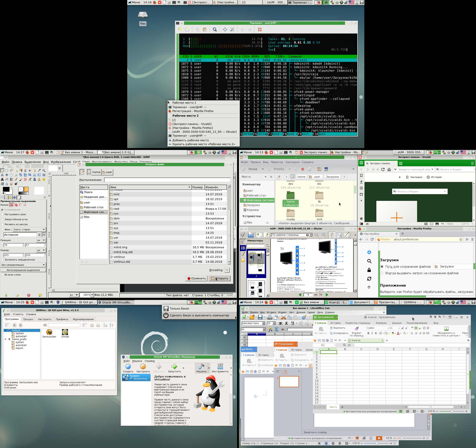The width and height of the screenshot is (476, 448).
Task: Enable Закруглённые углы checkbox
Action: (2, 219)
